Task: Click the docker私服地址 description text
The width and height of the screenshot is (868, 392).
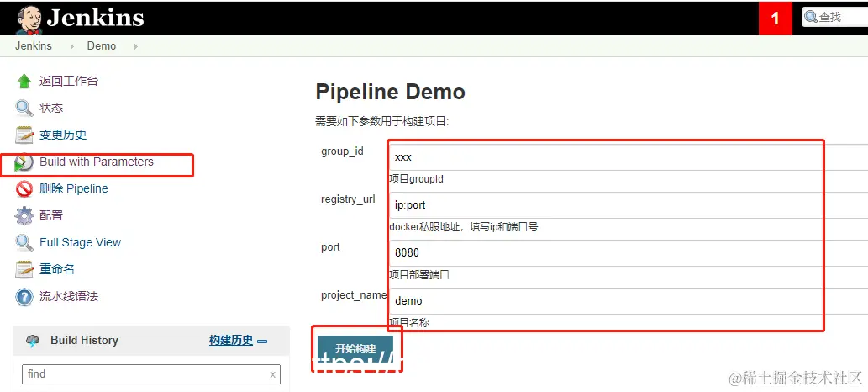Action: pyautogui.click(x=463, y=227)
